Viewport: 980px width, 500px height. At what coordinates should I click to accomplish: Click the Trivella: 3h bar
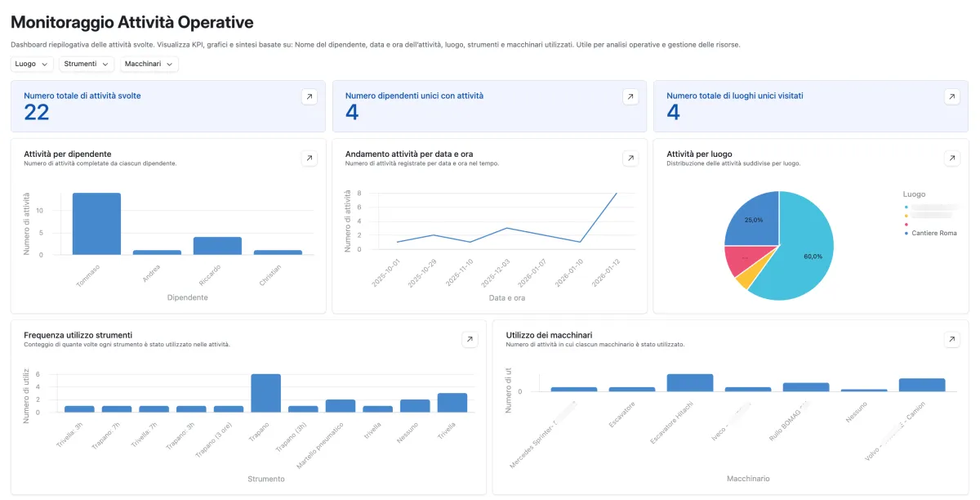pos(79,408)
